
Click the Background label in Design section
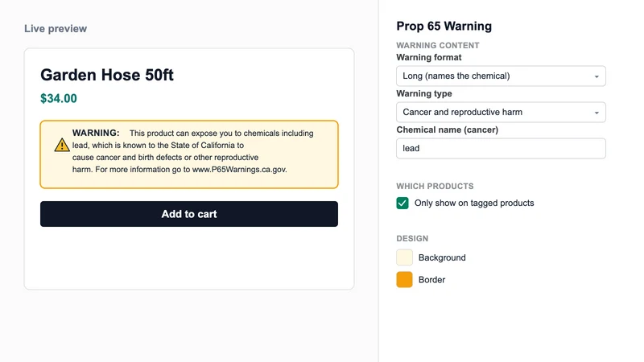coord(442,257)
